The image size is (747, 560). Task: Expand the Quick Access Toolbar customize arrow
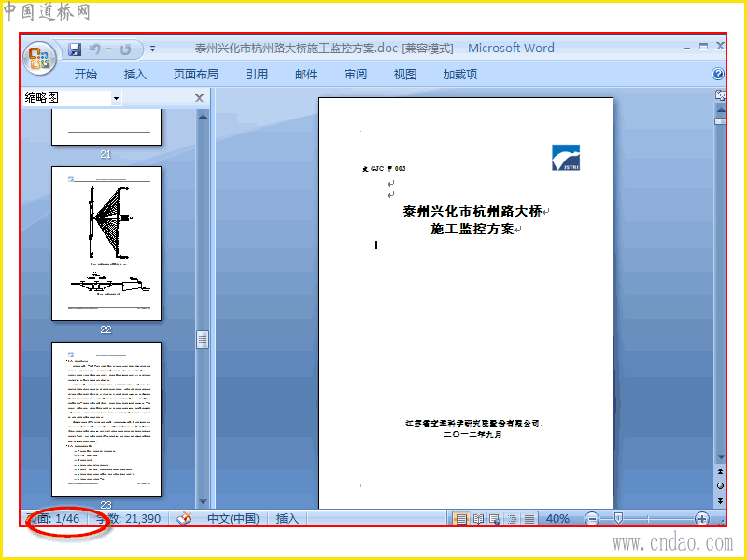(x=152, y=49)
